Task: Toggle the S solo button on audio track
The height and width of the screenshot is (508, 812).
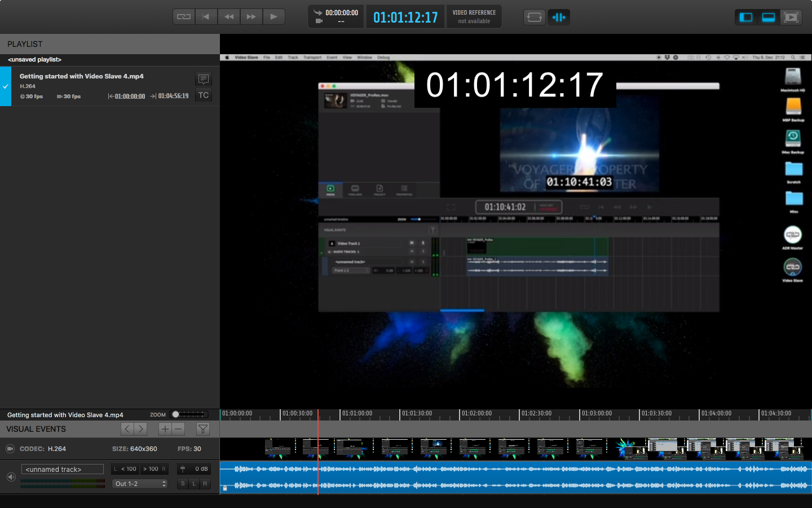Action: (183, 484)
